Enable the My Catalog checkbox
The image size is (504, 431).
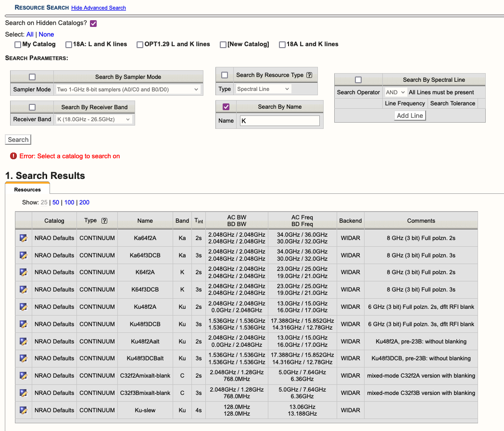click(x=18, y=44)
